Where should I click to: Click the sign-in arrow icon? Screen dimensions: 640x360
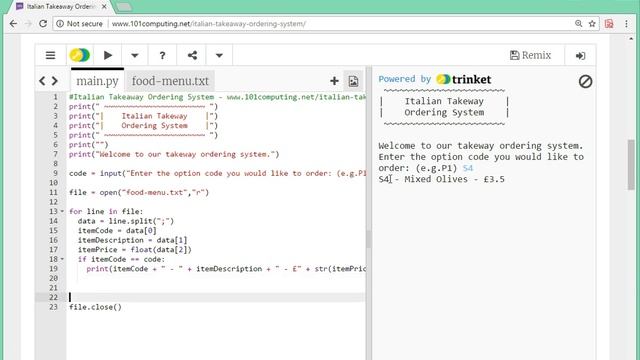(580, 56)
